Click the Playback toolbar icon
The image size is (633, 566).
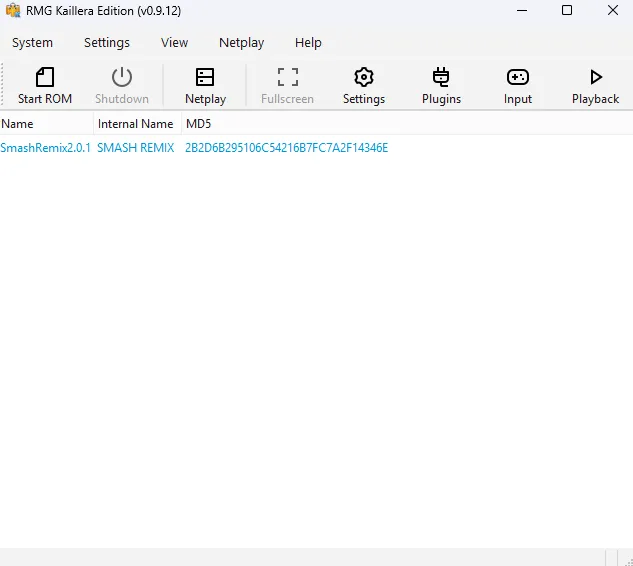pos(595,77)
